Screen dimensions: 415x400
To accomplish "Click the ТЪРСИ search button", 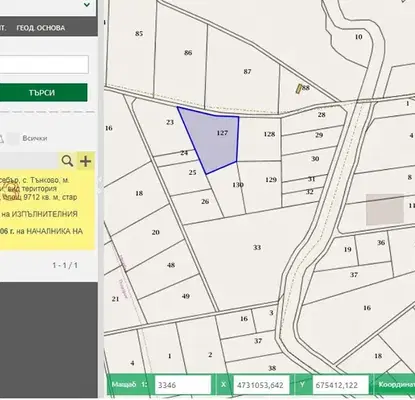I will coord(42,92).
